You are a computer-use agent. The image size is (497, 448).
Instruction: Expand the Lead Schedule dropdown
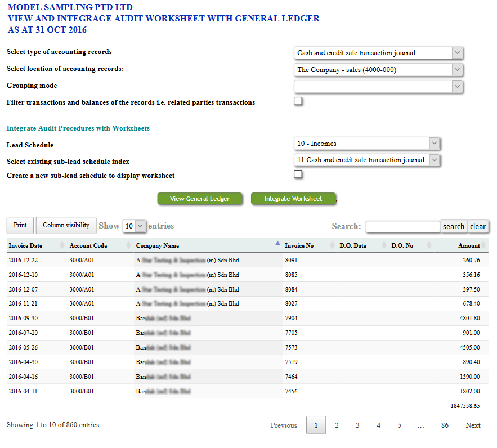coord(366,144)
